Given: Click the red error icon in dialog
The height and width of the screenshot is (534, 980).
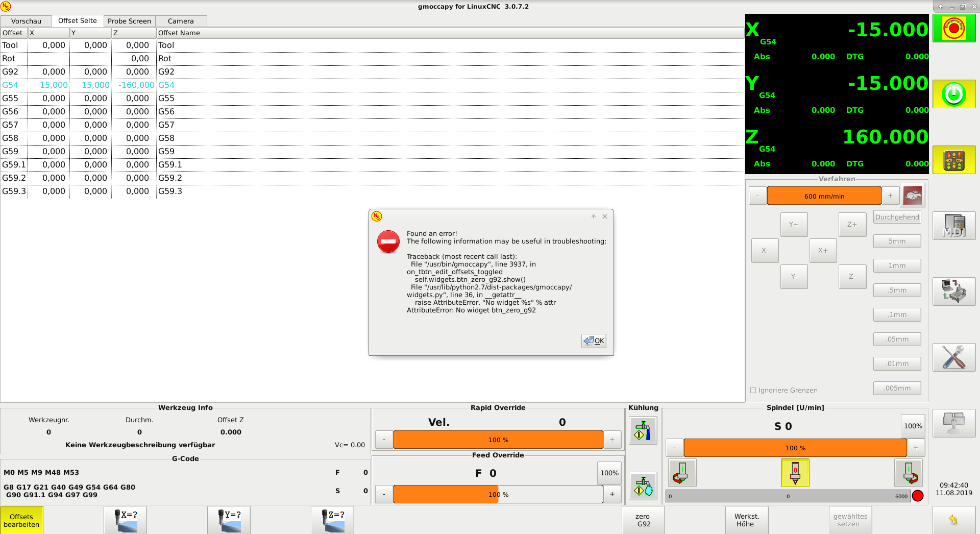Looking at the screenshot, I should (388, 241).
